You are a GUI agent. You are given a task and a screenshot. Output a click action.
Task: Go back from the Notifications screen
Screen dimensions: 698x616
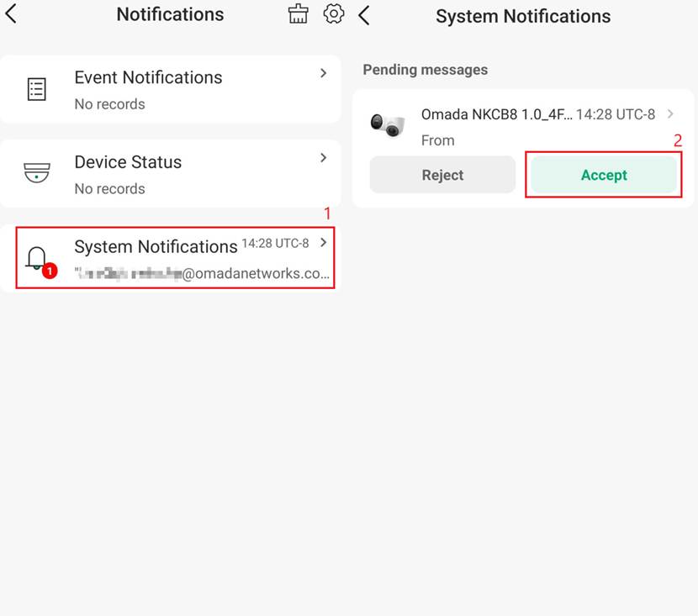click(12, 13)
